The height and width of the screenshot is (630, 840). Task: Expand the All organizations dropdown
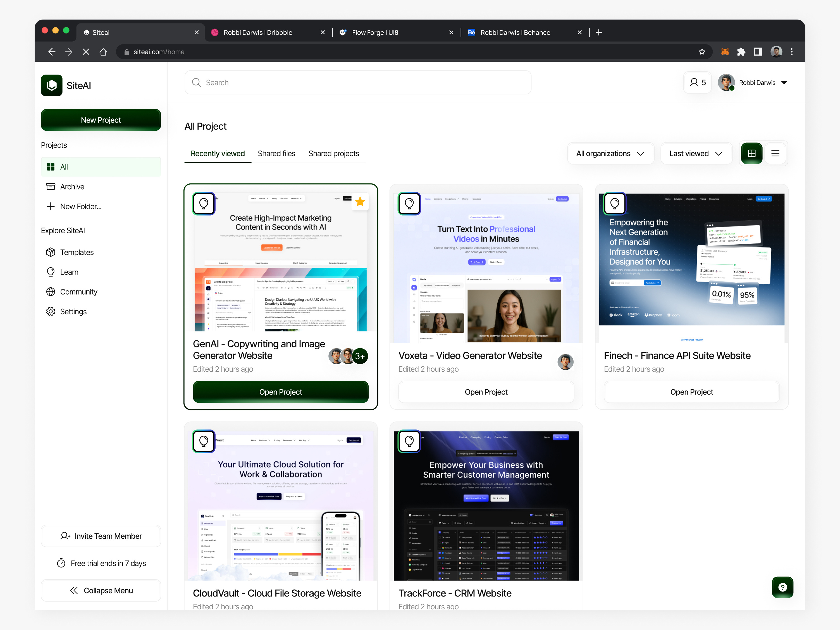click(x=610, y=153)
